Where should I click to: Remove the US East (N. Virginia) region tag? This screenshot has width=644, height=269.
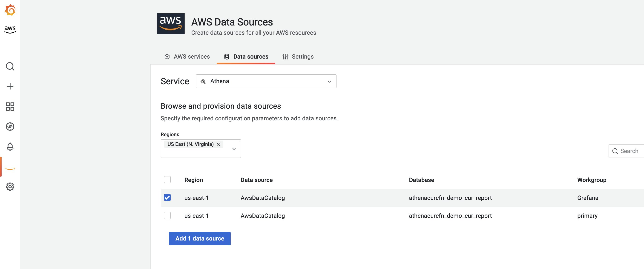(x=218, y=144)
